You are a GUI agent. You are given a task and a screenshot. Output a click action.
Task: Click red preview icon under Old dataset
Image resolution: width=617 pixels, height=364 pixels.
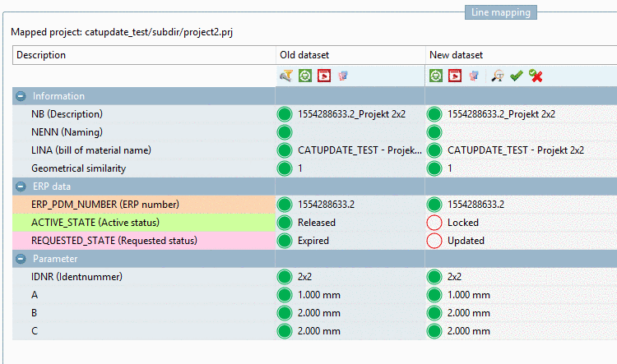point(324,76)
